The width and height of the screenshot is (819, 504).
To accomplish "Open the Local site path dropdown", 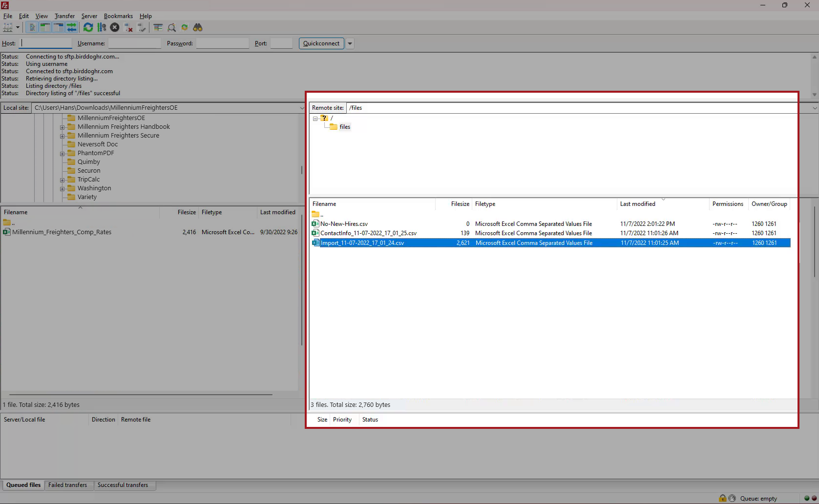I will pyautogui.click(x=301, y=108).
